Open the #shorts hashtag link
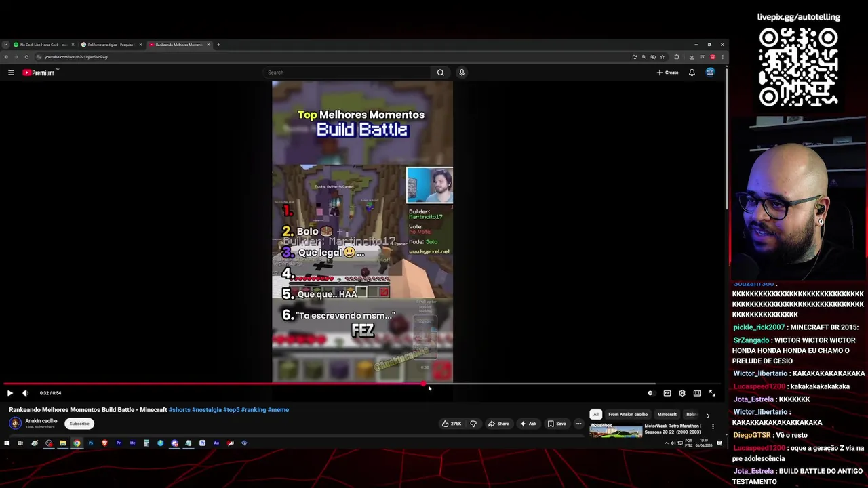This screenshot has height=488, width=868. point(179,410)
